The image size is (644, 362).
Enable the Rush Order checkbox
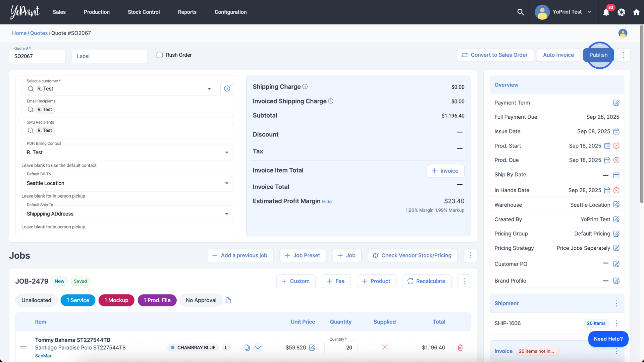coord(160,55)
